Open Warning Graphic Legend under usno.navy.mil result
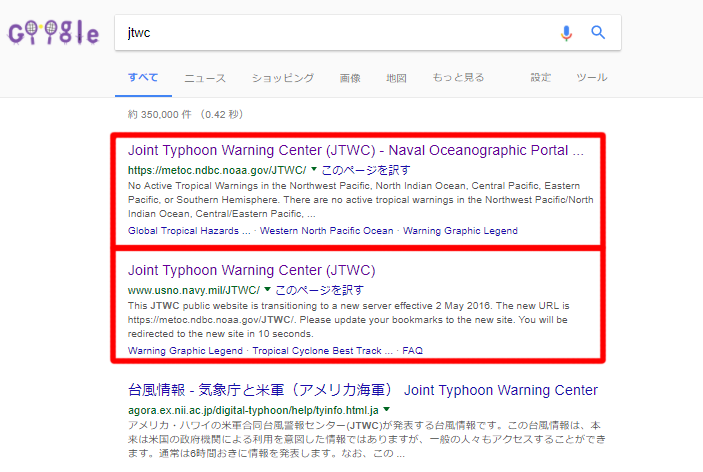 pos(185,351)
